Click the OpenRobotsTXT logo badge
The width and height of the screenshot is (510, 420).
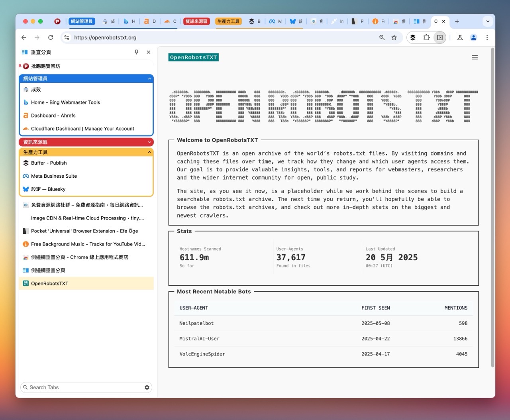coord(194,57)
